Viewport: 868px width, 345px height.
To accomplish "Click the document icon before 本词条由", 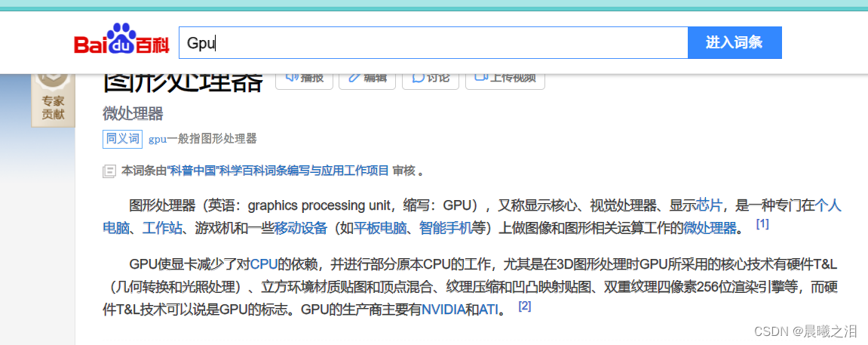I will coord(109,171).
